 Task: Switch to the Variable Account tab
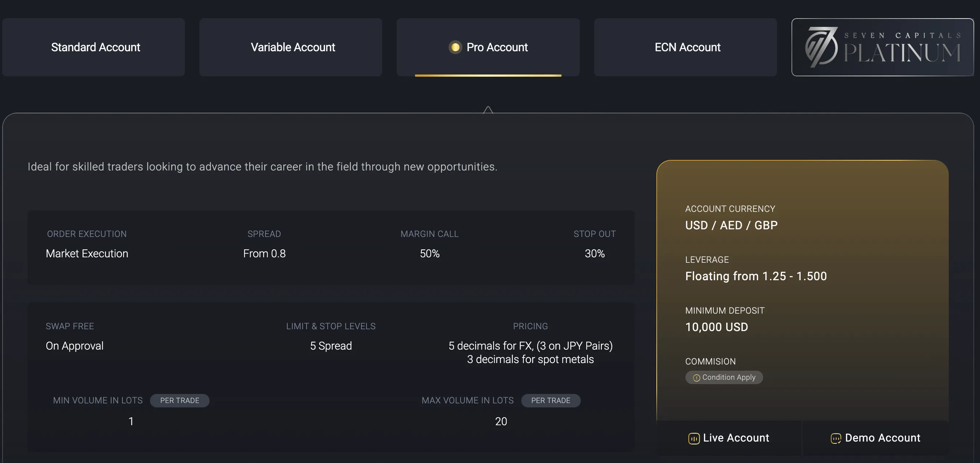[x=291, y=47]
